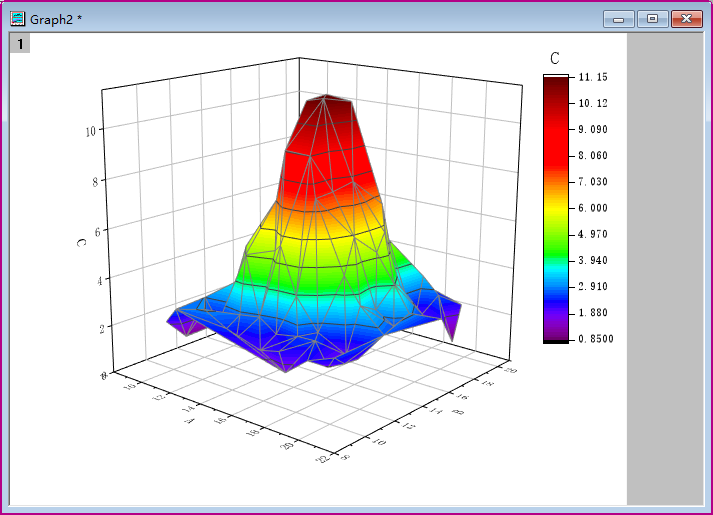713x515 pixels.
Task: Click the Graph2 window icon in title bar
Action: pyautogui.click(x=18, y=18)
